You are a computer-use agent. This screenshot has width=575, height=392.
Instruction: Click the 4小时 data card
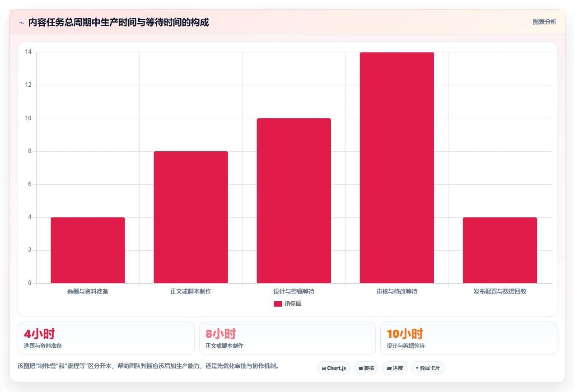(106, 338)
